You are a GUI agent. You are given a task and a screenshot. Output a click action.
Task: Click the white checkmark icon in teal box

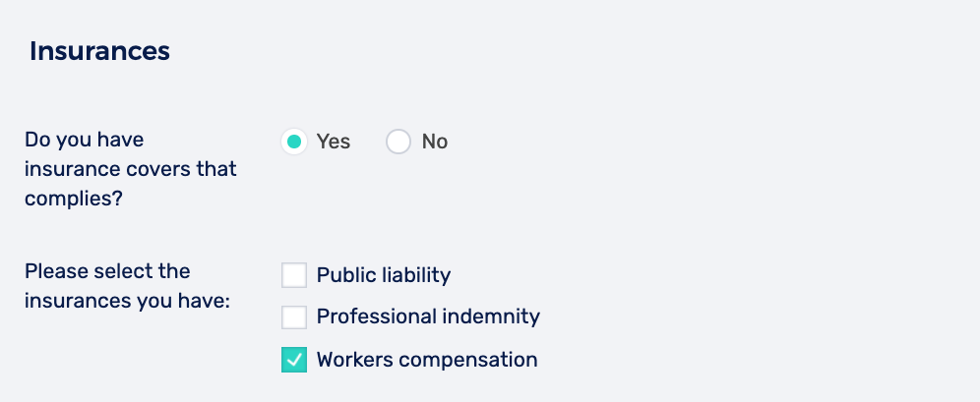pyautogui.click(x=294, y=361)
